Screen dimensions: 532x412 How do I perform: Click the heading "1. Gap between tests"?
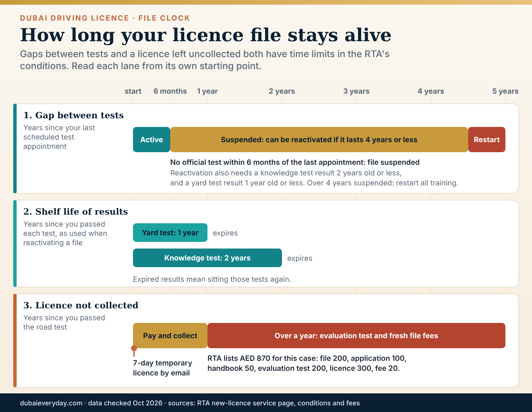coord(73,115)
